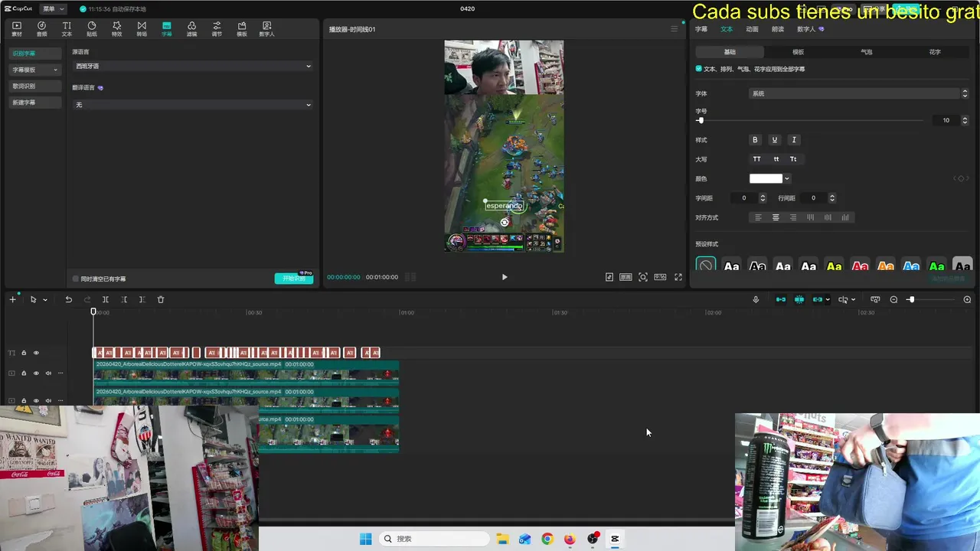Image resolution: width=980 pixels, height=551 pixels.
Task: Click the microphone record voiceover icon
Action: 756,299
